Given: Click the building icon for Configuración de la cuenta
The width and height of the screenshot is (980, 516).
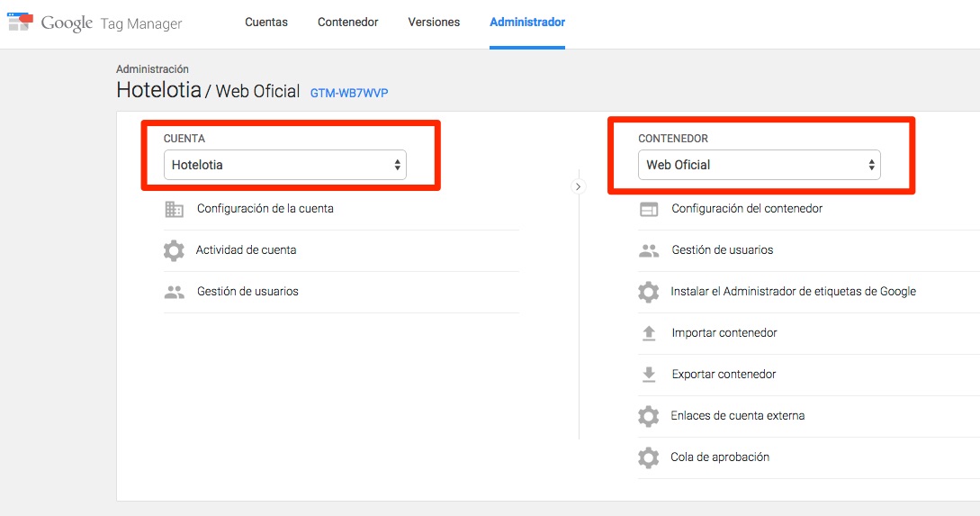Looking at the screenshot, I should tap(174, 209).
